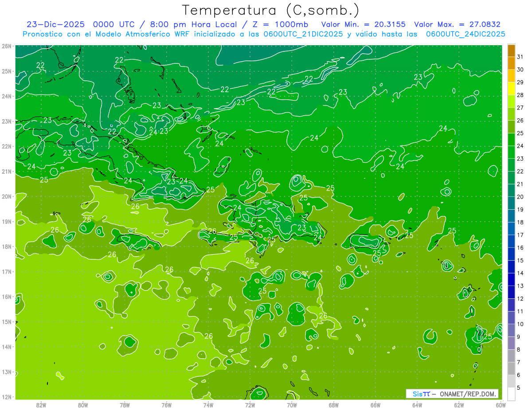Click the '62W' longitude axis label
Viewport: 532px width, 411px height.
(459, 405)
